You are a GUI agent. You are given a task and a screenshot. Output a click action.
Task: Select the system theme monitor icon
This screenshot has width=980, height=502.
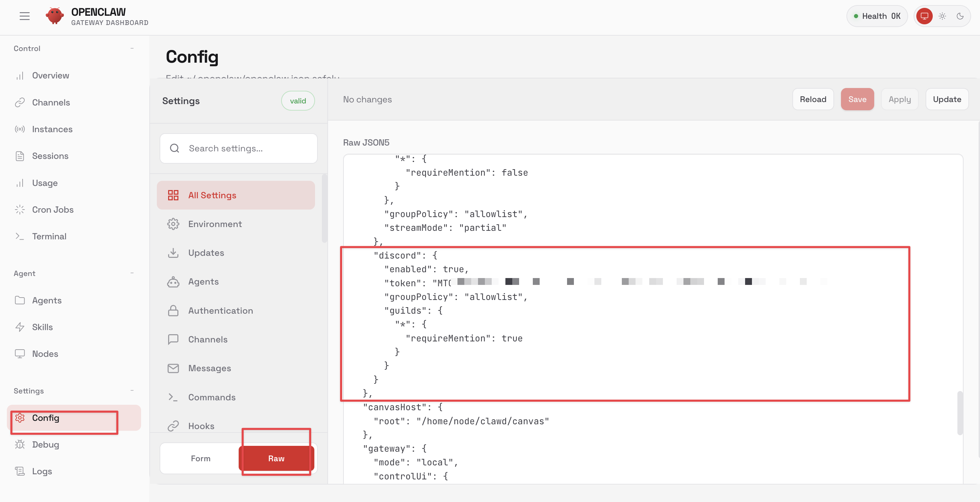point(924,16)
